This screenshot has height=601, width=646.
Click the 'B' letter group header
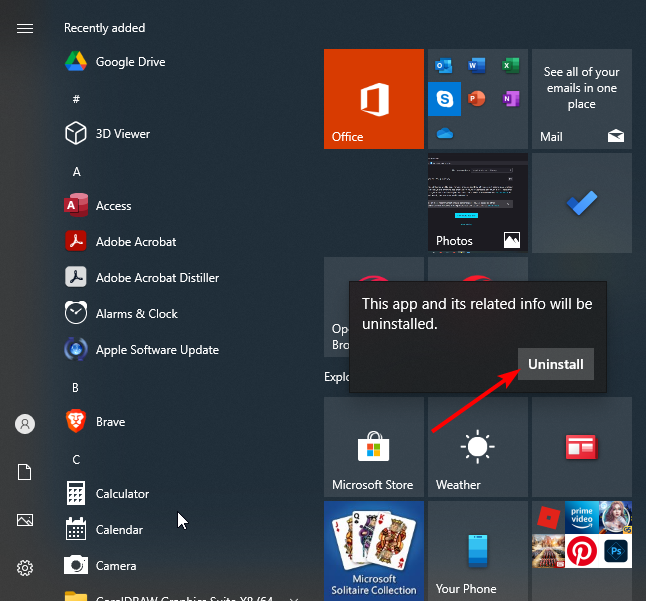[75, 388]
